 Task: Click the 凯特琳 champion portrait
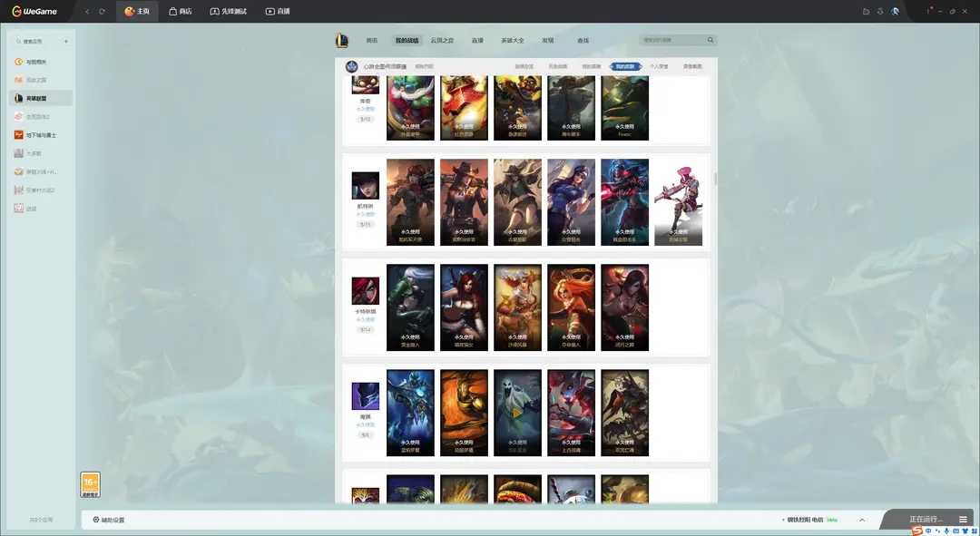tap(366, 186)
